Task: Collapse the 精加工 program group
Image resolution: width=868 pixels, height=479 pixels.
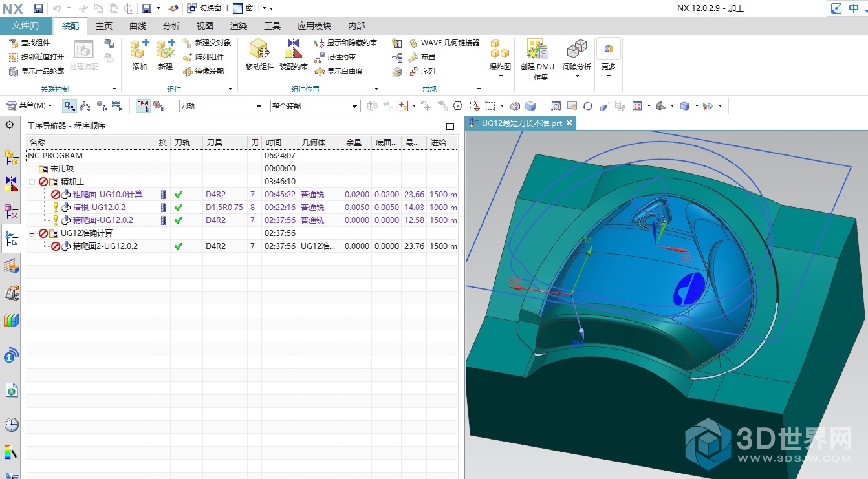Action: pos(32,182)
